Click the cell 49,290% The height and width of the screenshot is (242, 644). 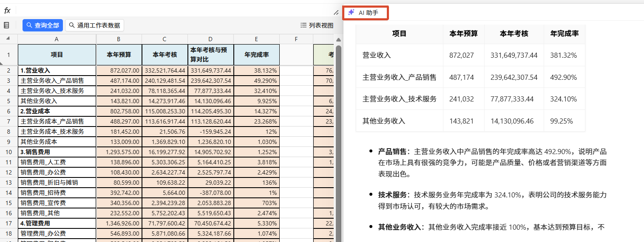tap(256, 81)
